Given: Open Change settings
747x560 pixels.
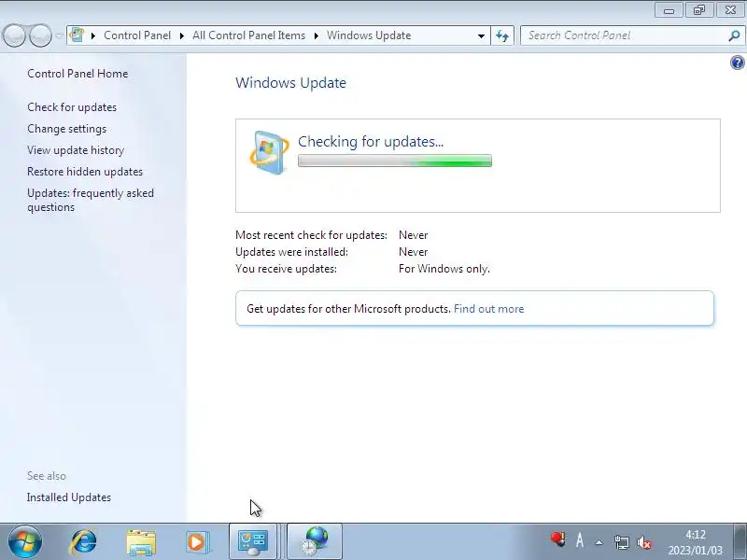Looking at the screenshot, I should 66,129.
